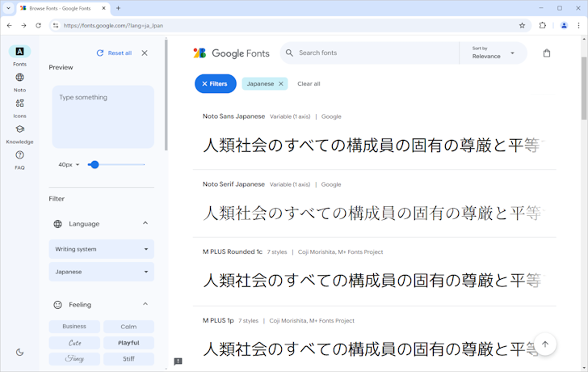Open the Chrome three-dot menu

pos(578,26)
